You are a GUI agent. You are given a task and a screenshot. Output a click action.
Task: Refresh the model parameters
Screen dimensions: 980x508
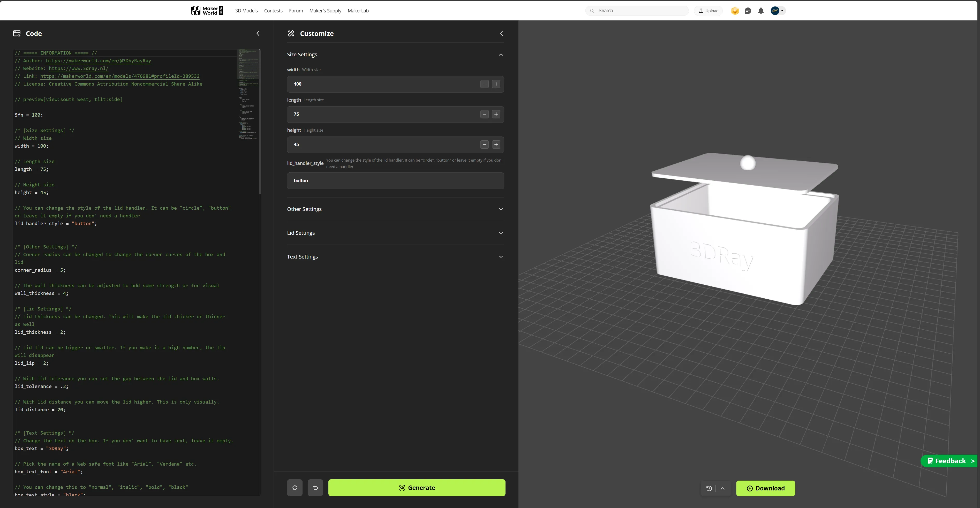click(295, 488)
